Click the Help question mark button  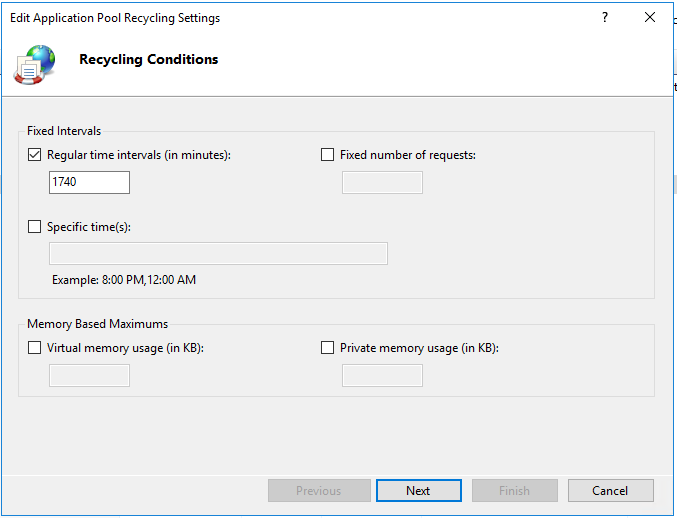604,18
